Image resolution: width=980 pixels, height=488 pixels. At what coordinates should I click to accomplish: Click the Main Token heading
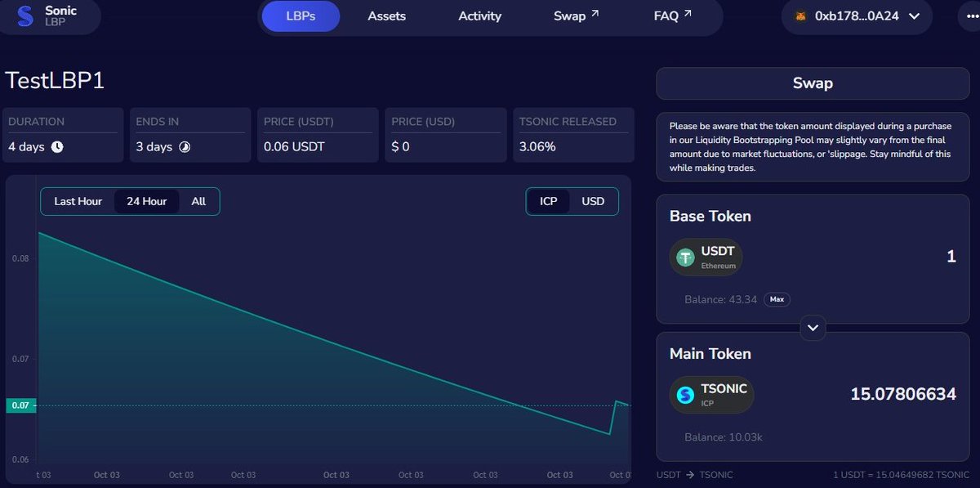point(710,354)
